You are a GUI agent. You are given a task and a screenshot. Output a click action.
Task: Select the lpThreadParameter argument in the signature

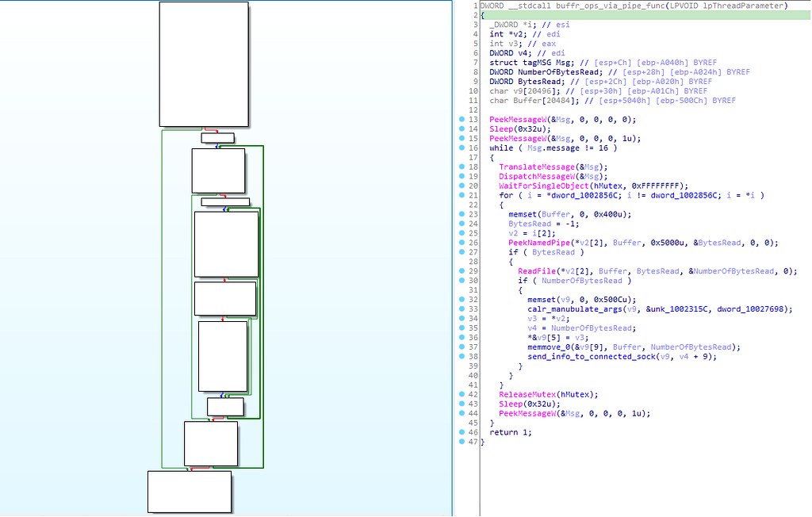pyautogui.click(x=745, y=6)
